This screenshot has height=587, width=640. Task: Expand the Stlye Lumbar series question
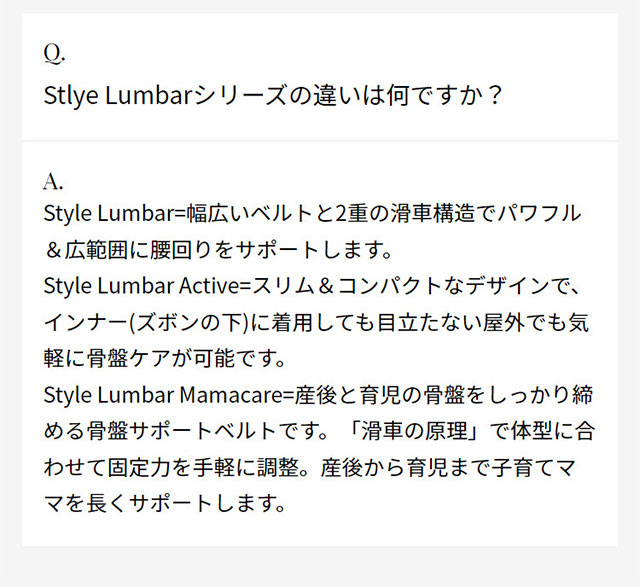[272, 95]
